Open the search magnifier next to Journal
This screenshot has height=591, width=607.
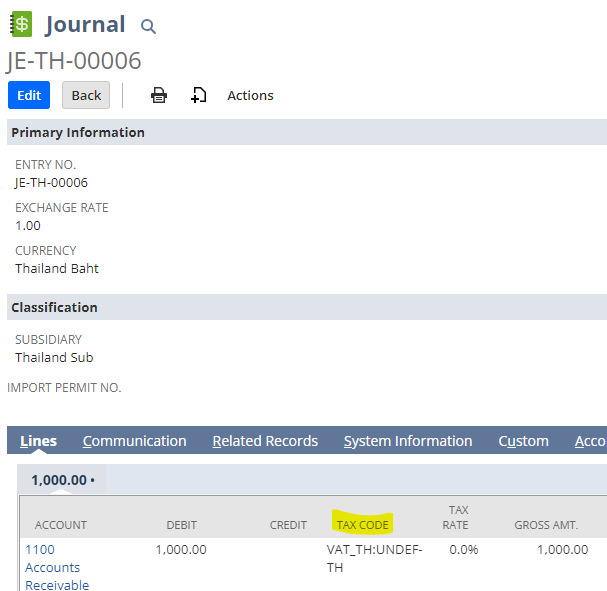tap(148, 26)
